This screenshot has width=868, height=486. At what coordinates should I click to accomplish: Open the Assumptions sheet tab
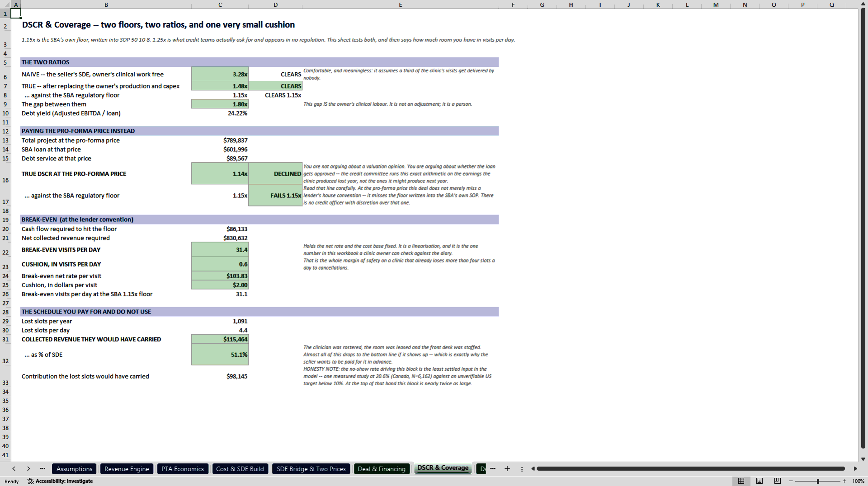[x=74, y=469]
